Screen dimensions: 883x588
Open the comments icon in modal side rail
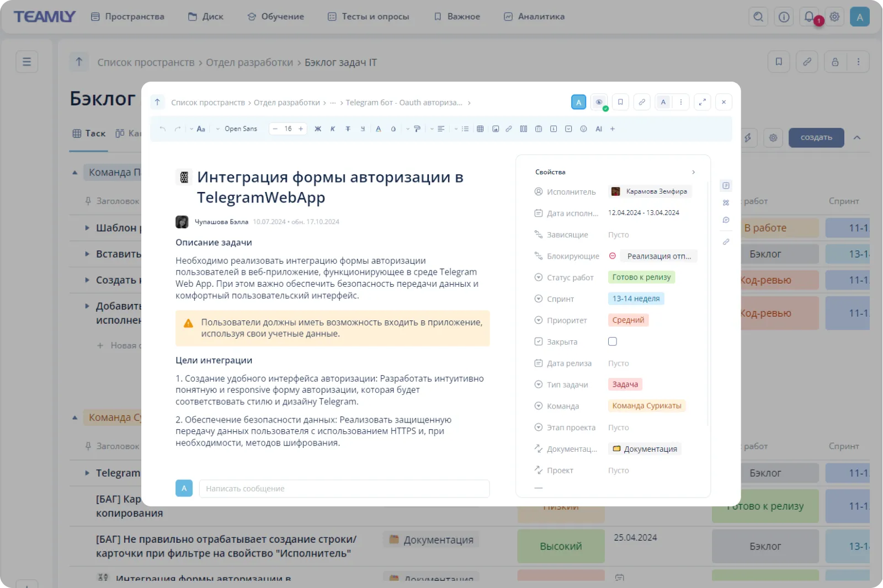point(726,220)
